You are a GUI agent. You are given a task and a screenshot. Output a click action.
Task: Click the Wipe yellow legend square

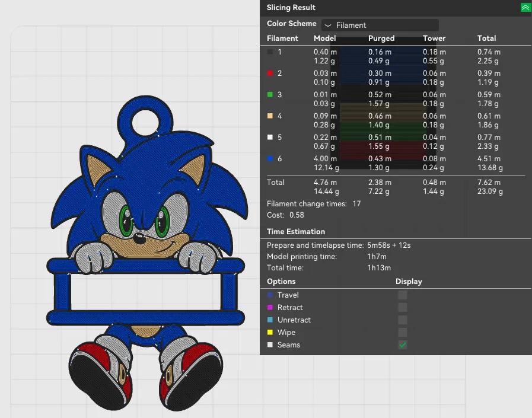pyautogui.click(x=270, y=332)
